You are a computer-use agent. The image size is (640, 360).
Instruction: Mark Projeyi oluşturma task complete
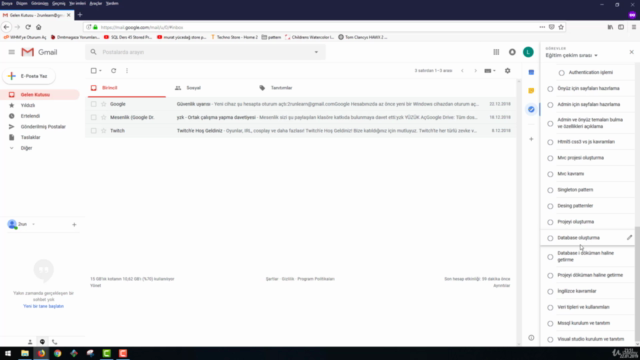coord(550,222)
